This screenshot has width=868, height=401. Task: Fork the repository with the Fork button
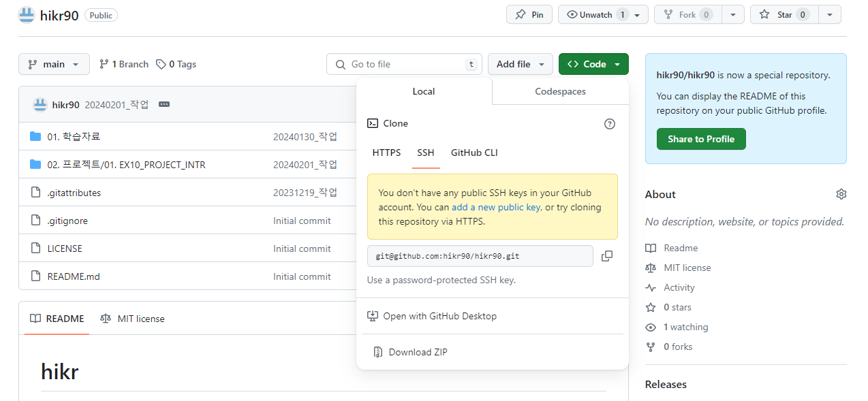tap(688, 14)
